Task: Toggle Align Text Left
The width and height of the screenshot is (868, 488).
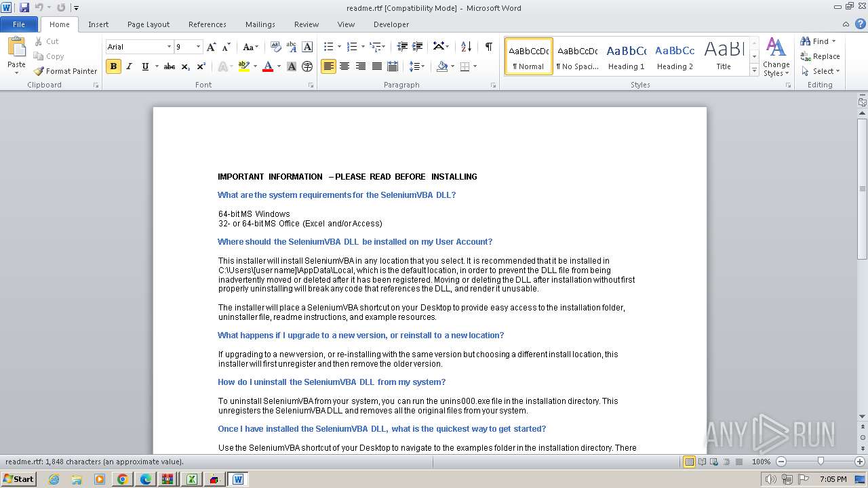Action: [328, 66]
